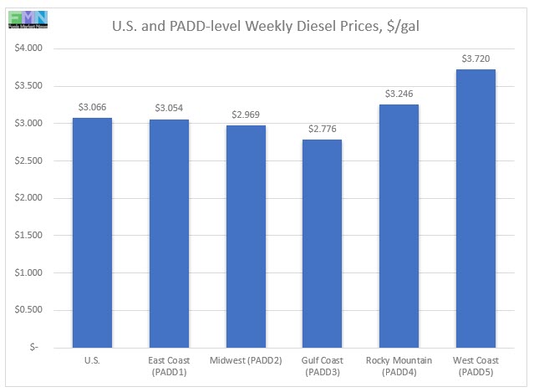534x392 pixels.
Task: Select the $2.000 value axis label
Action: click(33, 198)
